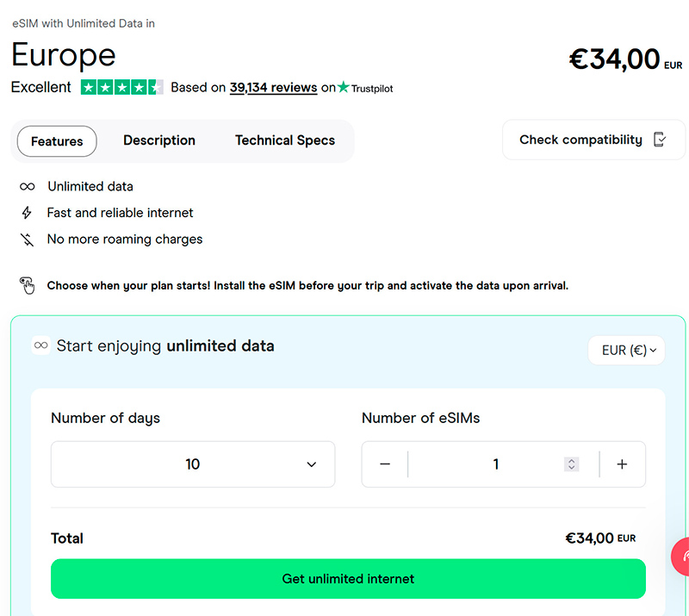Click the red chat bubble icon
This screenshot has height=616, width=689.
pyautogui.click(x=680, y=556)
